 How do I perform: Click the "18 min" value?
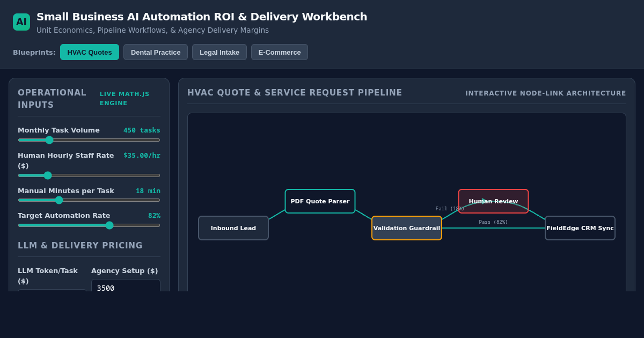148,191
